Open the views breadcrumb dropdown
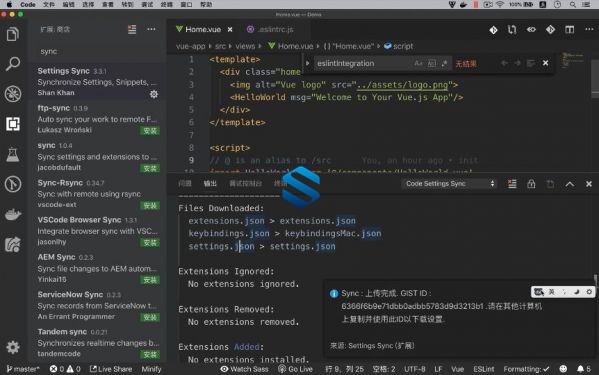Image resolution: width=599 pixels, height=375 pixels. [245, 46]
